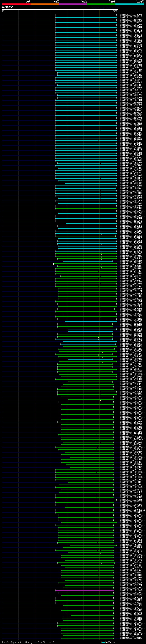Image resolution: width=146 pixels, height=644 pixels.
Task: Click the orange ~40% identity legend bar
Action: pyautogui.click(x=45, y=4)
